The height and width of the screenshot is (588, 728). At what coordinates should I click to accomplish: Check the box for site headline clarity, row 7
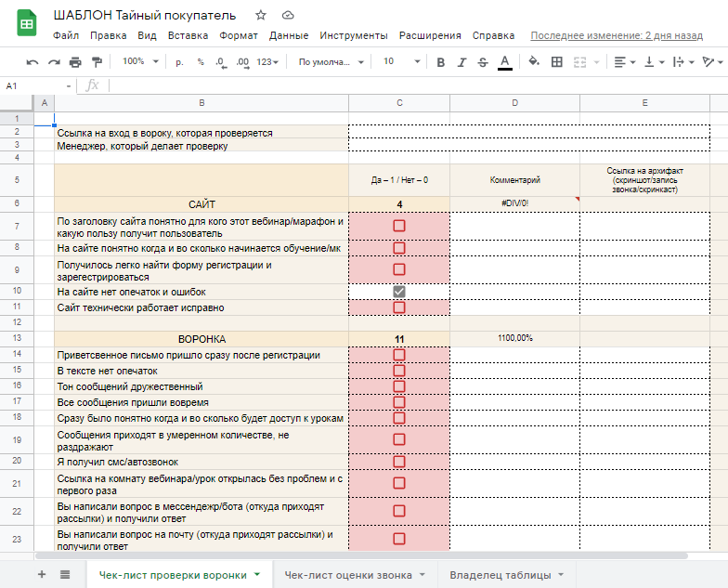[x=399, y=226]
